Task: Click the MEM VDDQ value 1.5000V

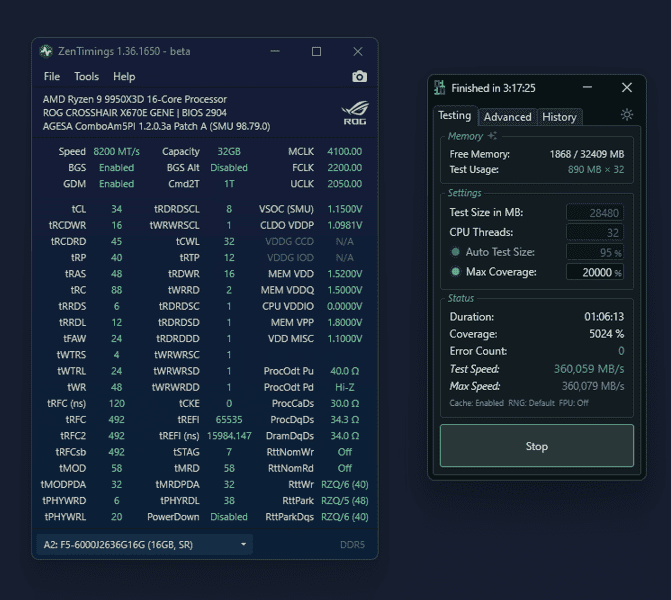Action: point(344,290)
